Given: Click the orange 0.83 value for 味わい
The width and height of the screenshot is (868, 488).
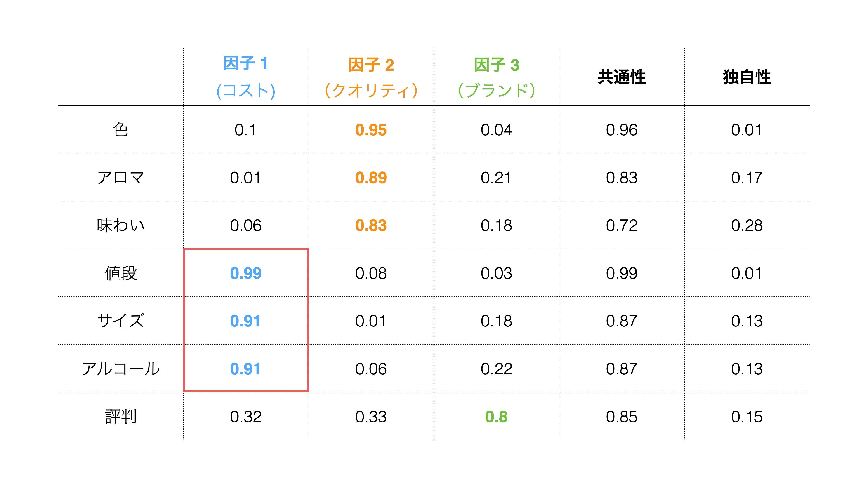Looking at the screenshot, I should click(371, 226).
